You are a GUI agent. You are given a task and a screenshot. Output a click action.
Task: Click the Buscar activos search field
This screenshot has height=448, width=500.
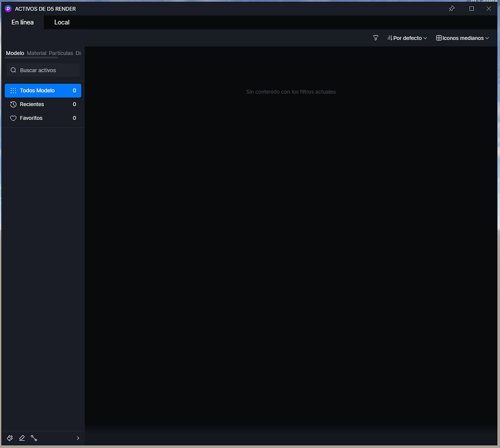point(43,70)
